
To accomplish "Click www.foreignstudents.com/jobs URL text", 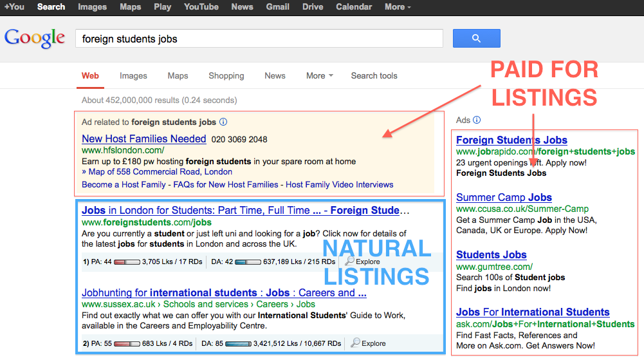I will coord(147,222).
